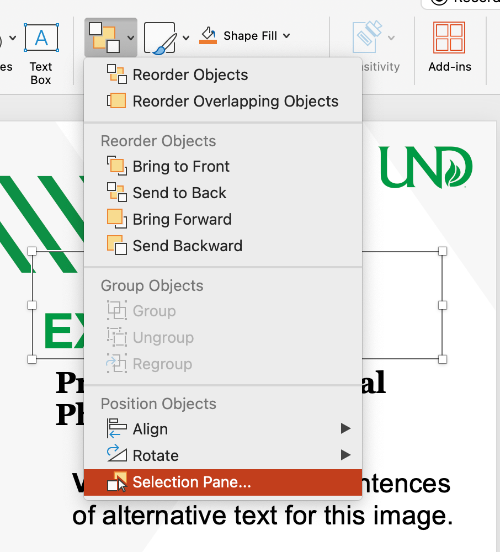Click the Shape Fill paint bucket icon
Screen dimensions: 500x552
[208, 36]
